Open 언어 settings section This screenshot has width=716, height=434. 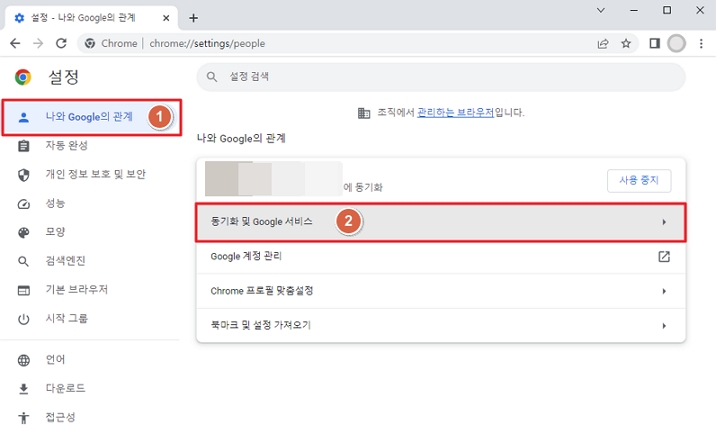55,360
